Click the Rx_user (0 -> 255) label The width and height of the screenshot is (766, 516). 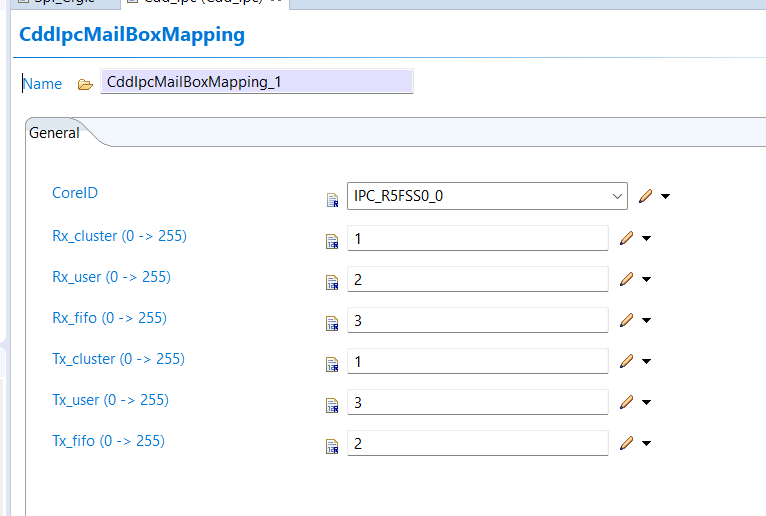(111, 277)
